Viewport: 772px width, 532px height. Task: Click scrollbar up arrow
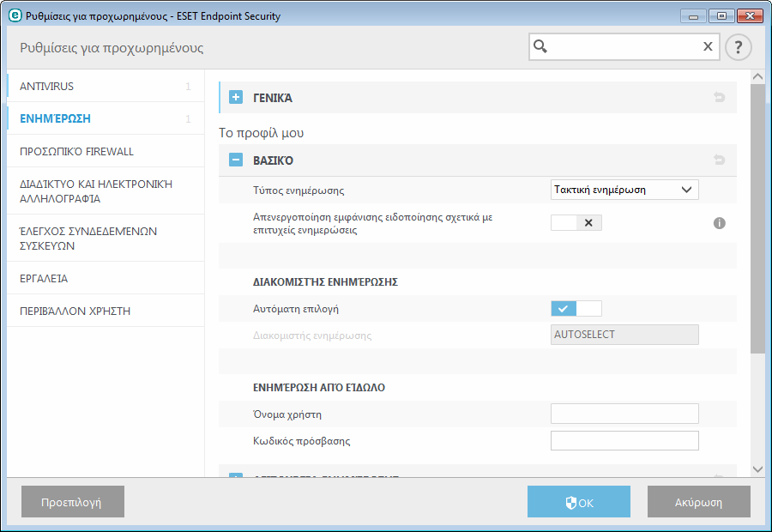coord(757,76)
